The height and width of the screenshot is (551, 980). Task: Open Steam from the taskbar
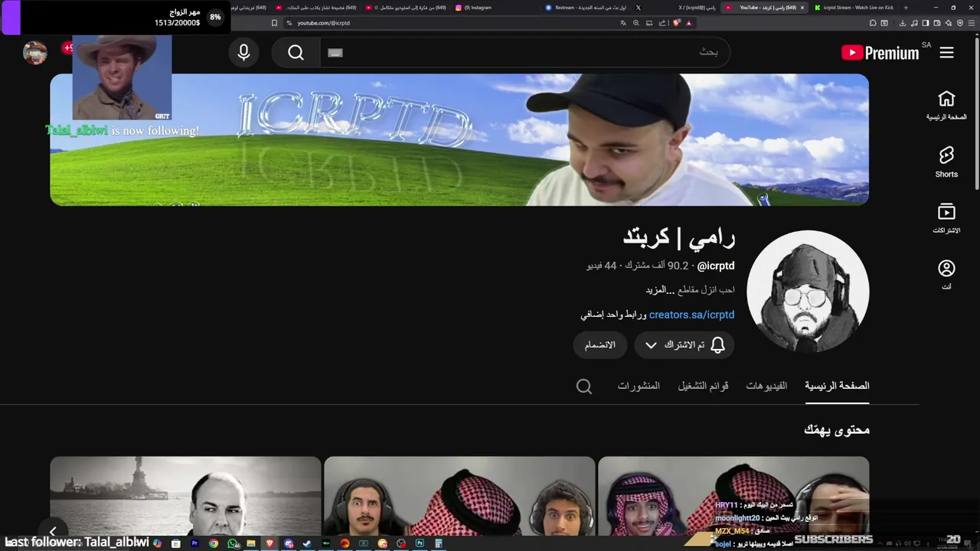click(x=307, y=543)
